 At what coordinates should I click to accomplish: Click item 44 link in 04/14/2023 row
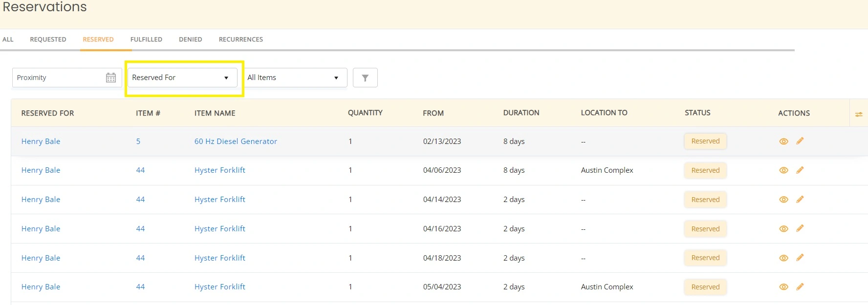pyautogui.click(x=140, y=200)
